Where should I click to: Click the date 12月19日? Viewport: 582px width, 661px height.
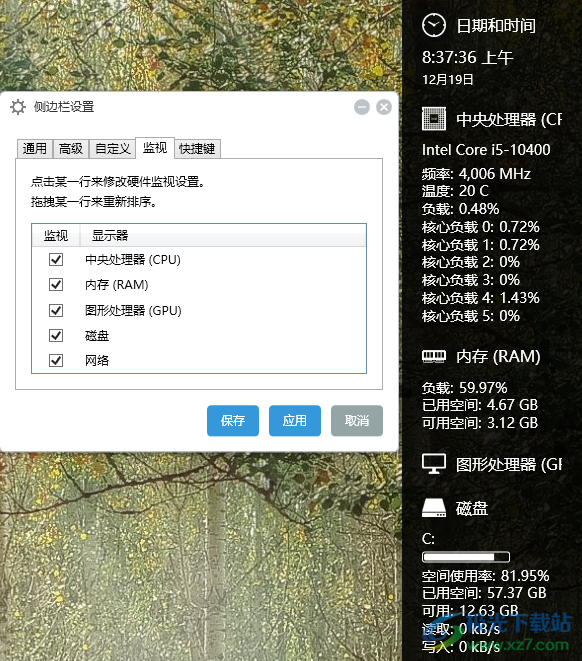point(448,79)
